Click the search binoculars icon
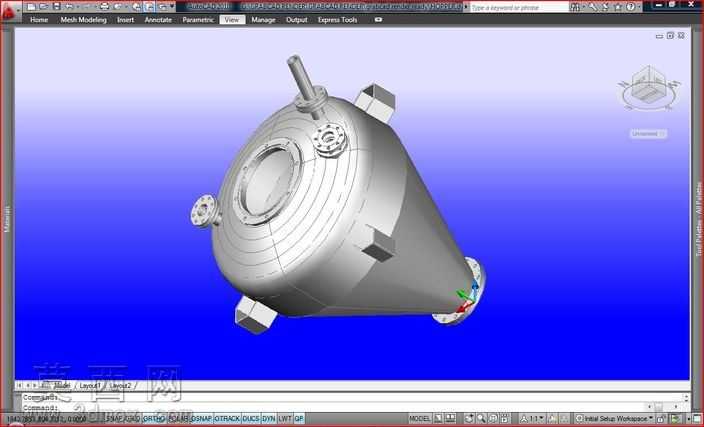The height and width of the screenshot is (427, 704). click(575, 7)
